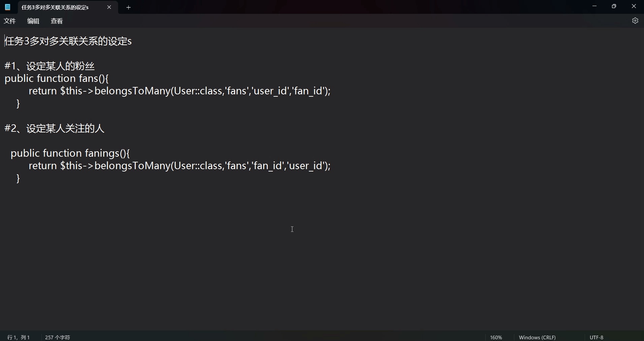Viewport: 644px width, 341px height.
Task: Click the character count 257 indicator
Action: click(x=57, y=337)
